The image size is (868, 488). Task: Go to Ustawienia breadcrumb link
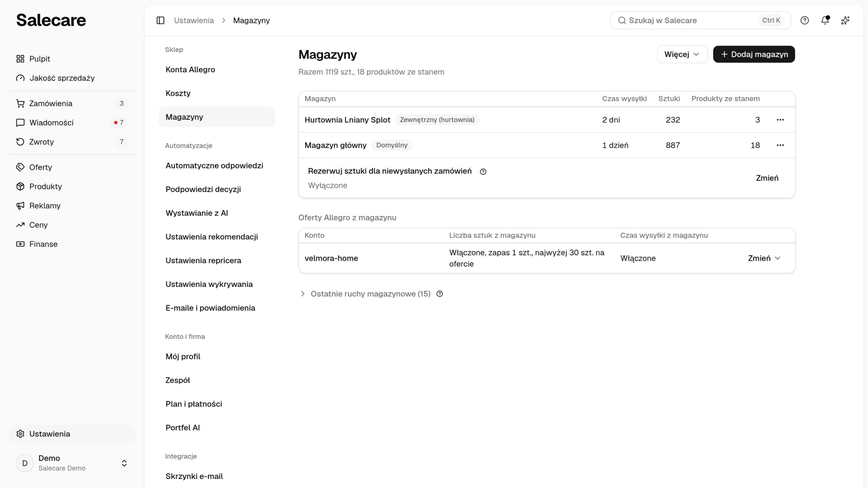(x=194, y=20)
